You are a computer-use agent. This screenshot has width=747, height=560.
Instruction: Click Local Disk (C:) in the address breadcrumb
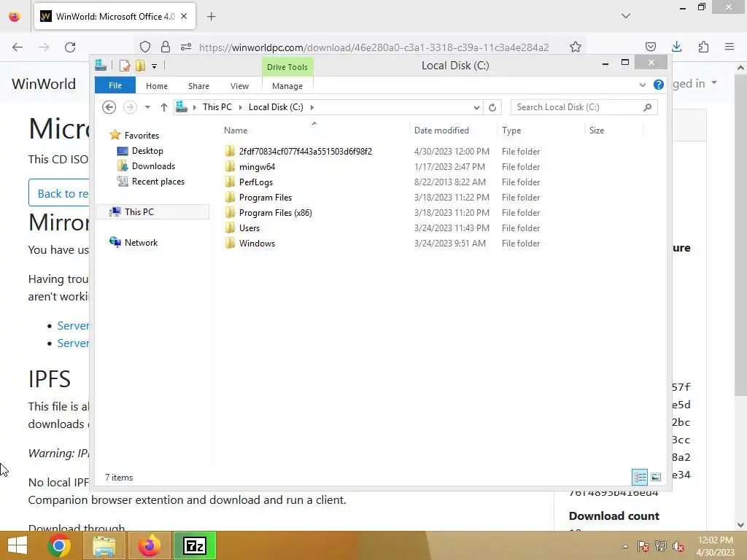tap(276, 107)
